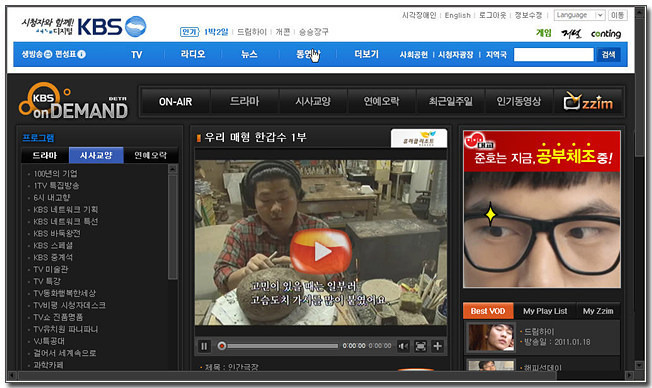Viewport: 652px width, 388px height.
Task: Click the video progress track
Action: (283, 346)
